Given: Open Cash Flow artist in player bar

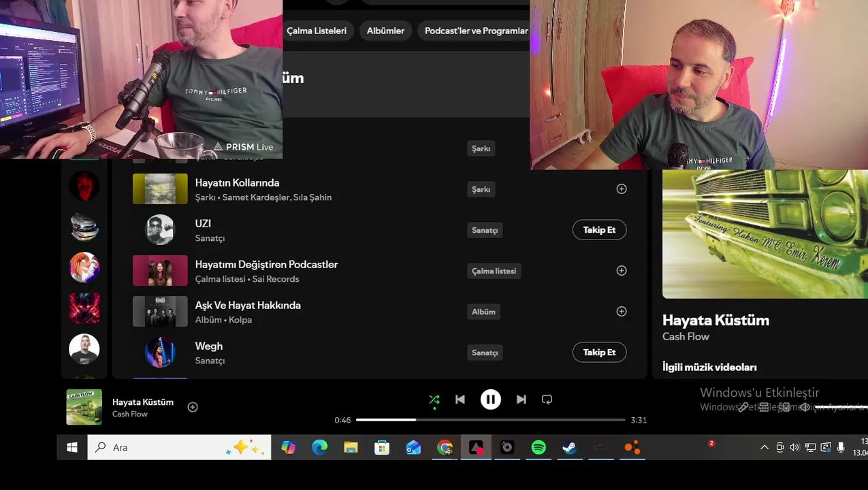Looking at the screenshot, I should point(130,414).
